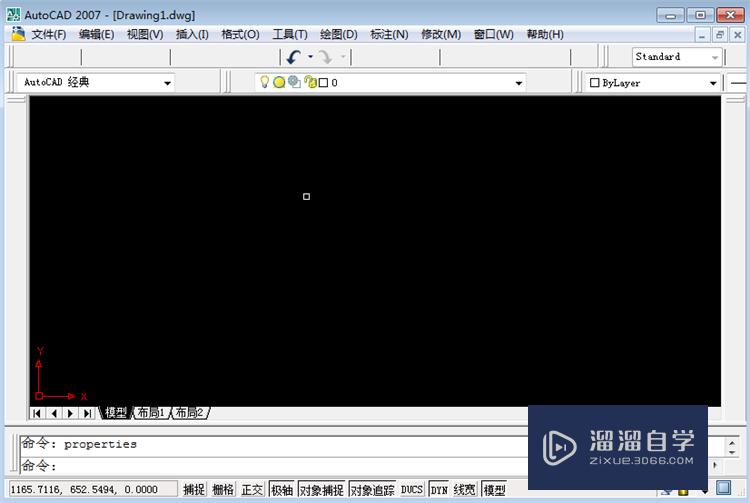Click previous layout tab arrow
The image size is (750, 503).
click(54, 413)
